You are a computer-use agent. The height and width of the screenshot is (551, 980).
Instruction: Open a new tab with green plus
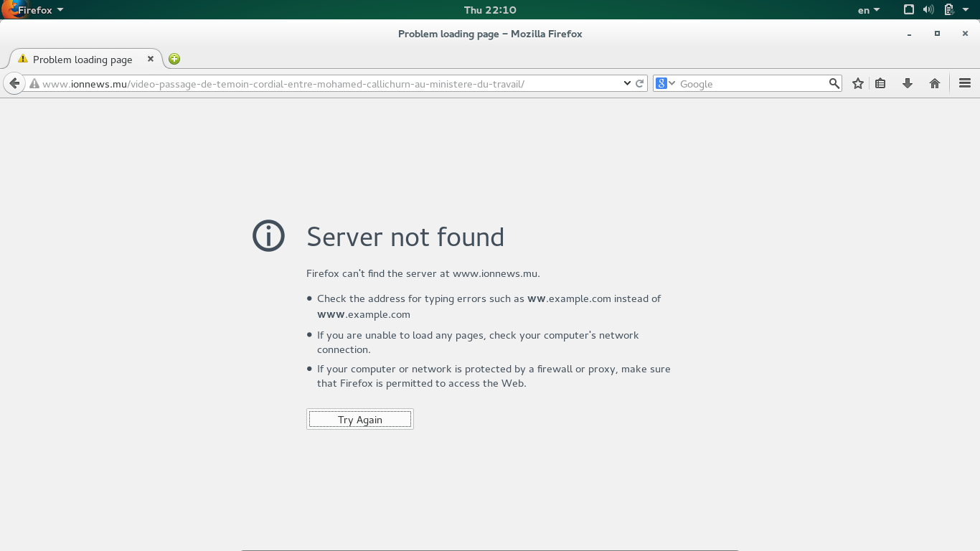click(174, 59)
